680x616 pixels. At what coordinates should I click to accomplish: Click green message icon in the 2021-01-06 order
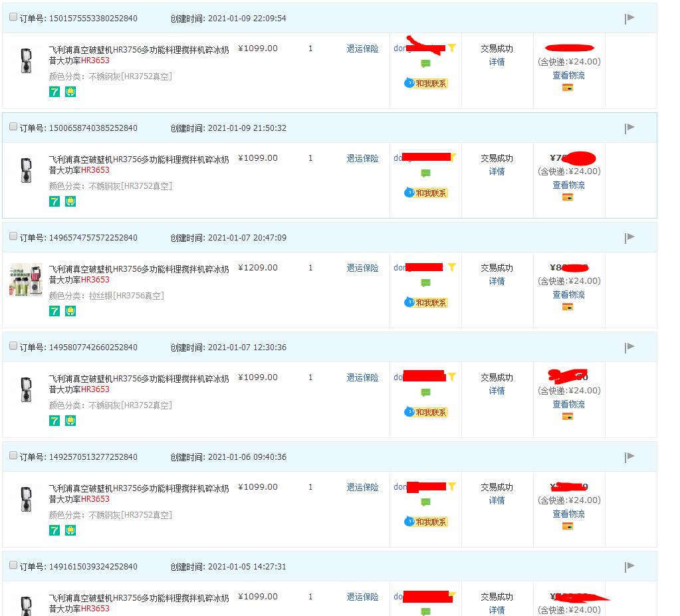(425, 502)
